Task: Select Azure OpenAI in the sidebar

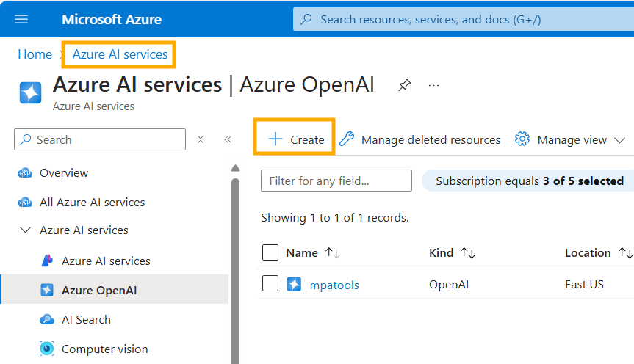Action: pyautogui.click(x=115, y=290)
